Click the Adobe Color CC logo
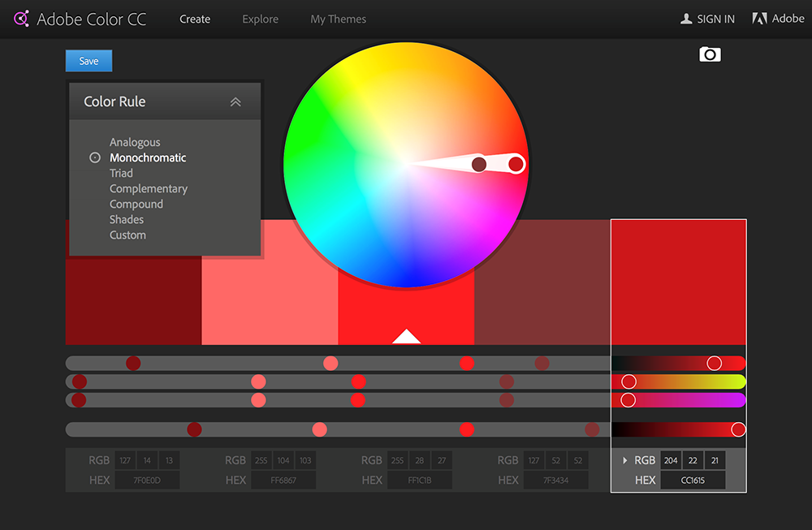Viewport: 812px width, 530px height. pos(79,18)
